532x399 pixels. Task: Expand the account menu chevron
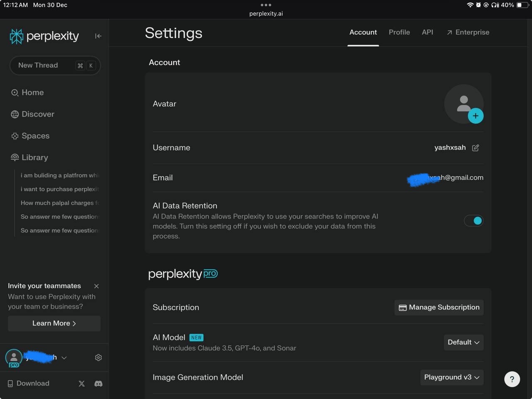click(64, 357)
